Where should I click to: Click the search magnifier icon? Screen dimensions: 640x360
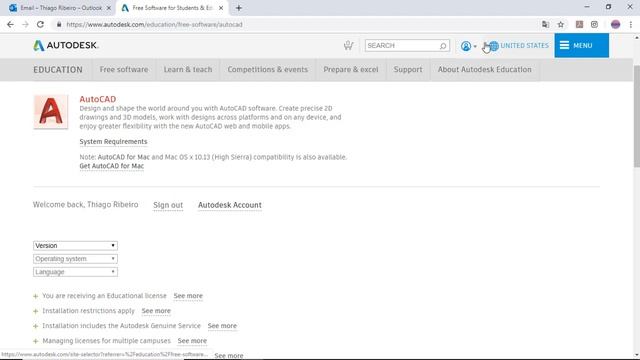pyautogui.click(x=443, y=46)
